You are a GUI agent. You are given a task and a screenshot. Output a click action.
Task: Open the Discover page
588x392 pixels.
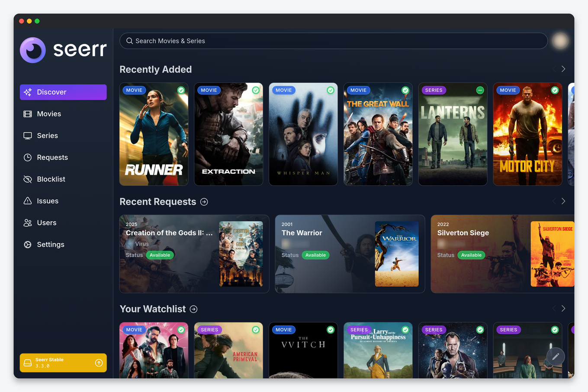[63, 92]
